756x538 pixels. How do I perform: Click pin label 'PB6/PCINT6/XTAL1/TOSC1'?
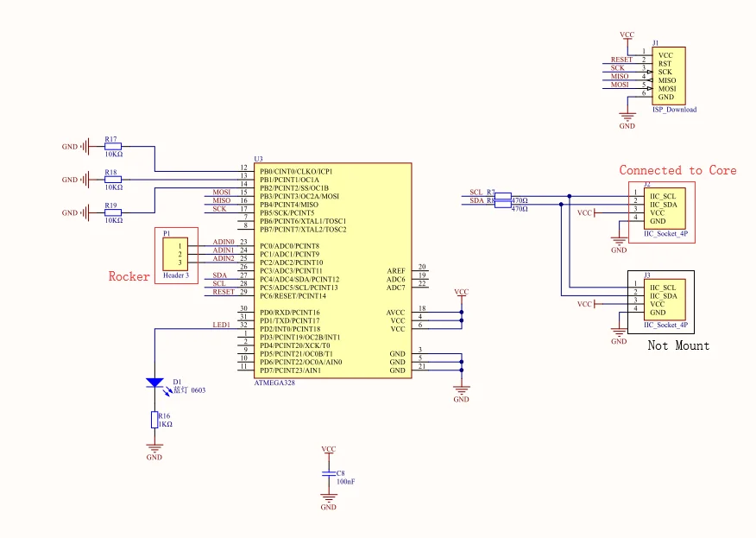[x=303, y=221]
